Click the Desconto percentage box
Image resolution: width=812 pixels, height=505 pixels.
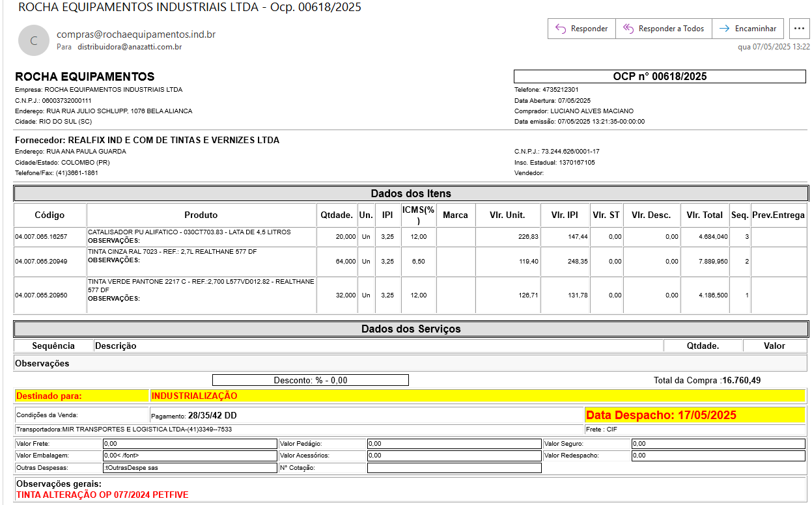pos(311,380)
